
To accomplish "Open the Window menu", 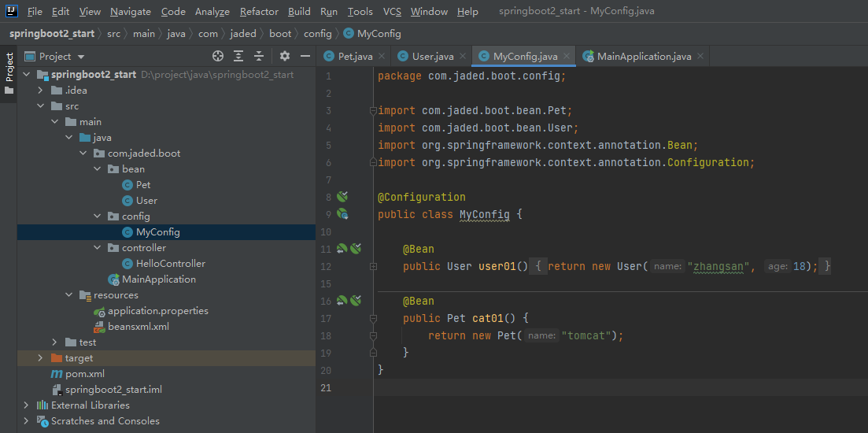I will [x=430, y=12].
